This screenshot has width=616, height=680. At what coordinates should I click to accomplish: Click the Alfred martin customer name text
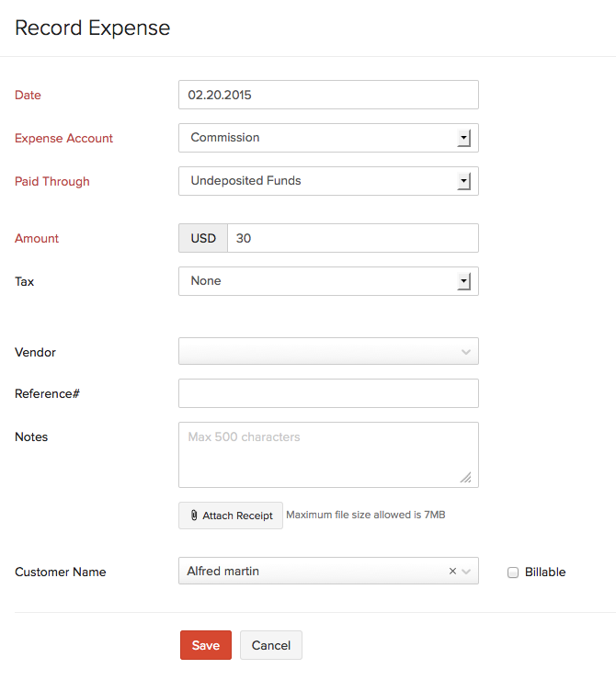[x=223, y=572]
